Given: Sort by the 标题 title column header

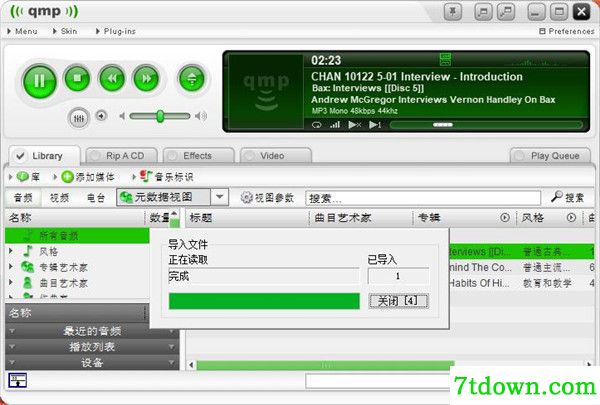Looking at the screenshot, I should (247, 218).
